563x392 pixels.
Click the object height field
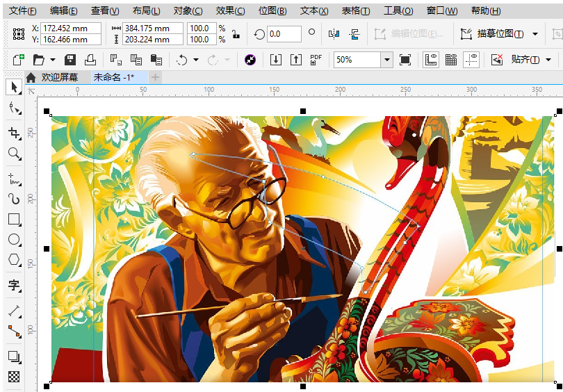tap(153, 40)
